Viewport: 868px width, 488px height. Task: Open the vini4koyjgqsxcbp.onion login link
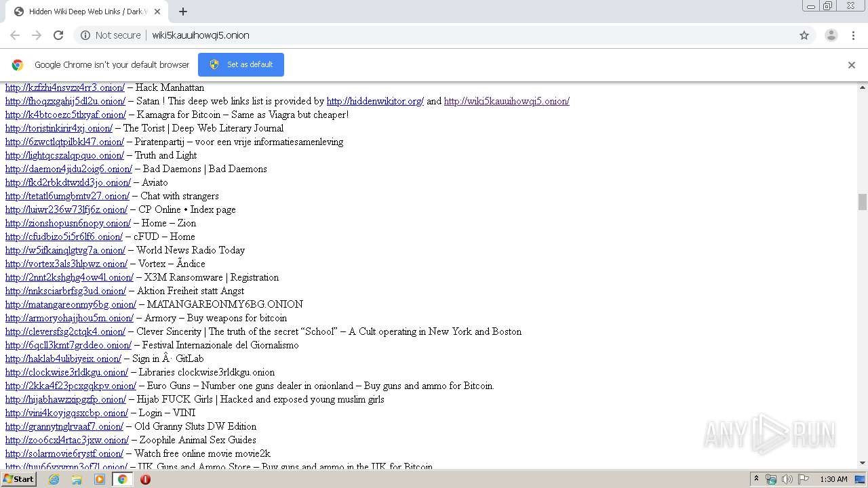(66, 413)
